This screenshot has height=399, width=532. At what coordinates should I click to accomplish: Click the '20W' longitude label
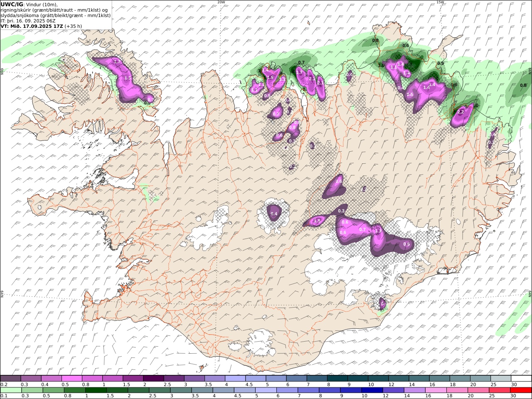[x=221, y=2]
